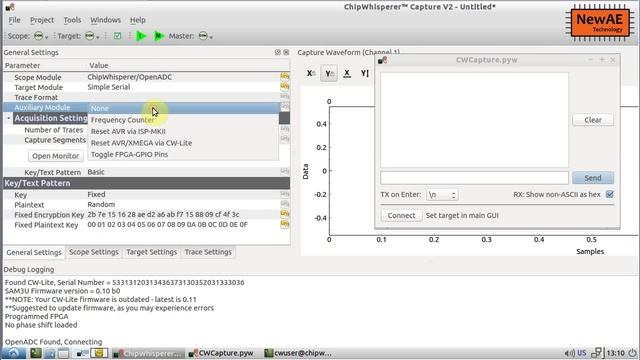Select the Plaintext value Random

101,204
